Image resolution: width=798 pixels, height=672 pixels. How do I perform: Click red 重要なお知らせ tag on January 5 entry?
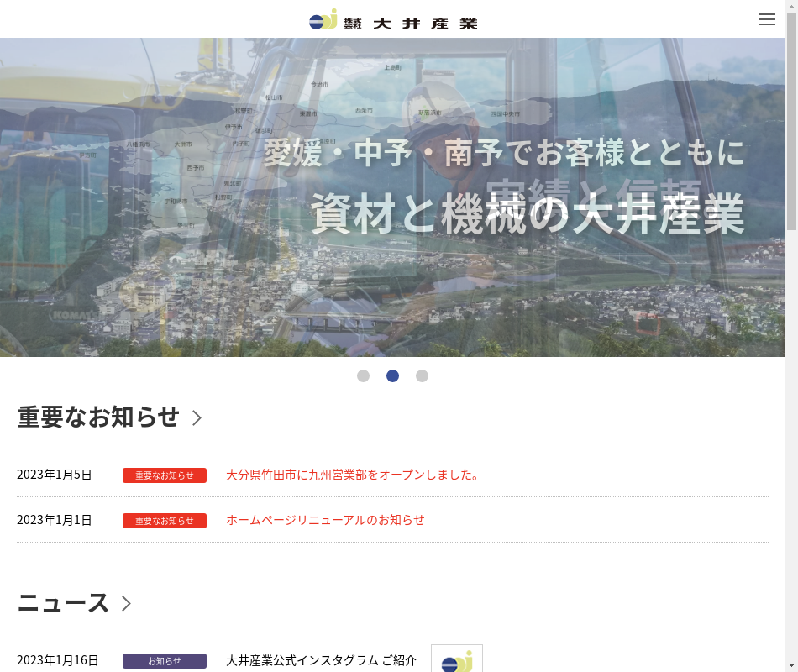point(165,475)
